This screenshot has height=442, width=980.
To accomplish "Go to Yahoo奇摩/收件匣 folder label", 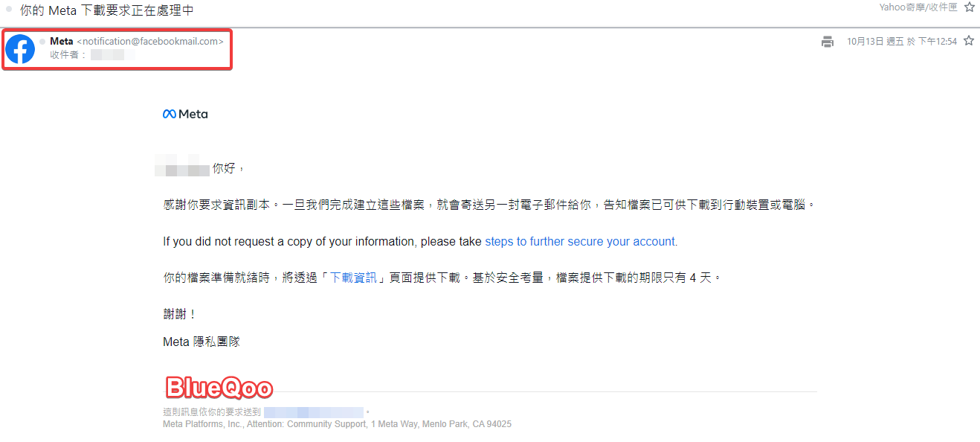I will pos(918,7).
